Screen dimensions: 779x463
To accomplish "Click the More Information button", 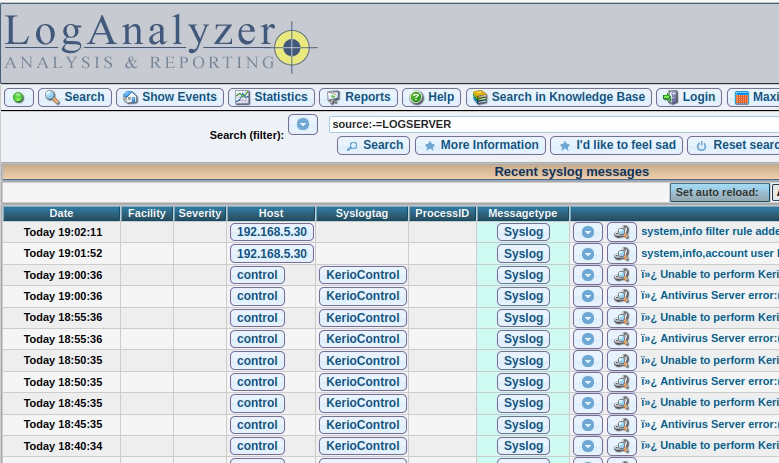I will (x=480, y=146).
